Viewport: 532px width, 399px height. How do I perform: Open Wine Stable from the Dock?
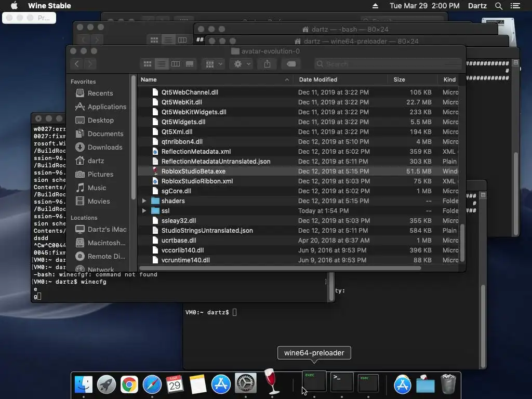[x=272, y=381]
